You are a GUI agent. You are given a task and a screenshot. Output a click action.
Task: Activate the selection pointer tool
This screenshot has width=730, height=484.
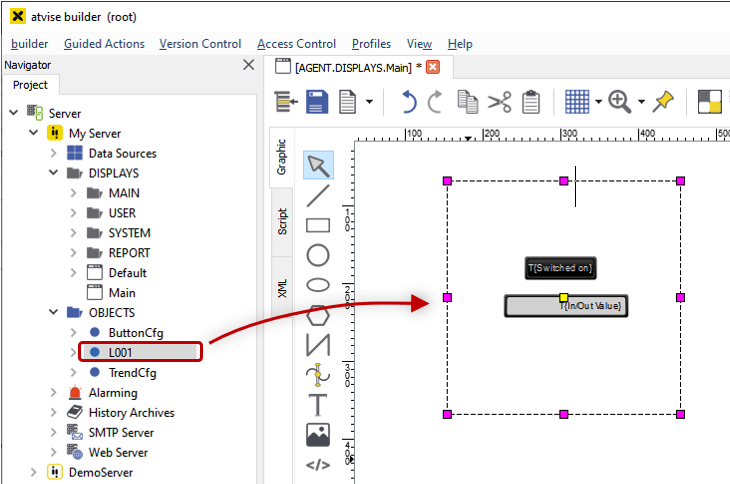[318, 165]
